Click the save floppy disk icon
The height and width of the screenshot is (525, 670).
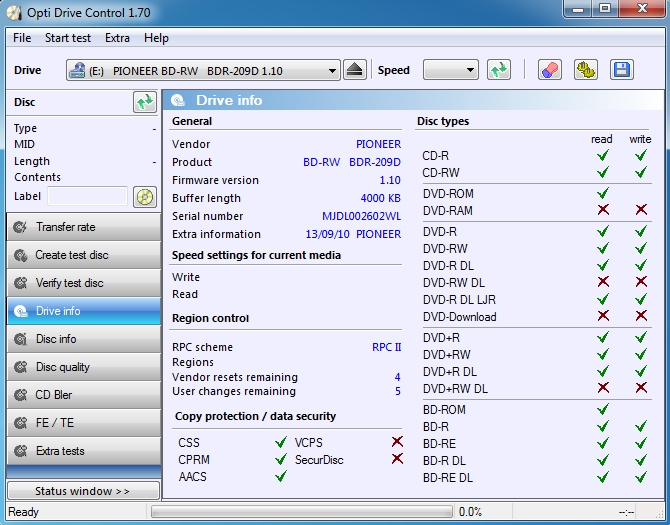click(622, 70)
